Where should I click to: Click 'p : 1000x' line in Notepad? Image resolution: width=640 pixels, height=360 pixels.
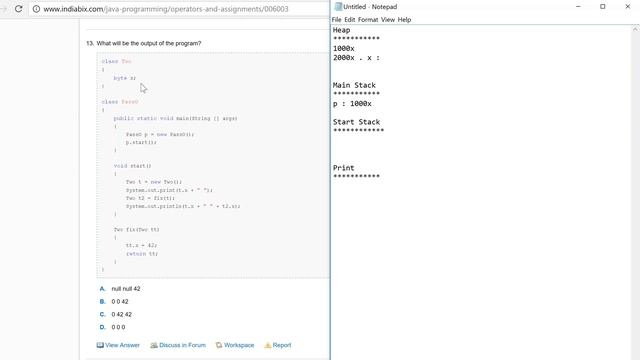click(x=352, y=104)
